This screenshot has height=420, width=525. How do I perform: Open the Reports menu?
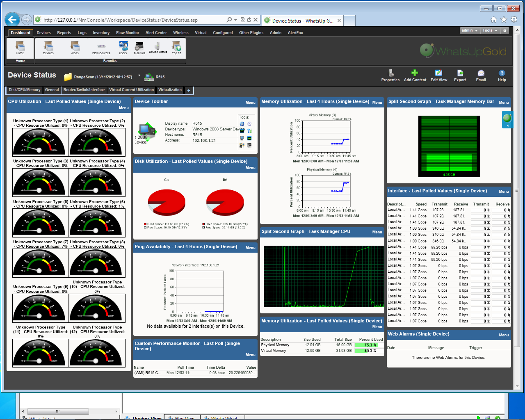click(x=64, y=33)
